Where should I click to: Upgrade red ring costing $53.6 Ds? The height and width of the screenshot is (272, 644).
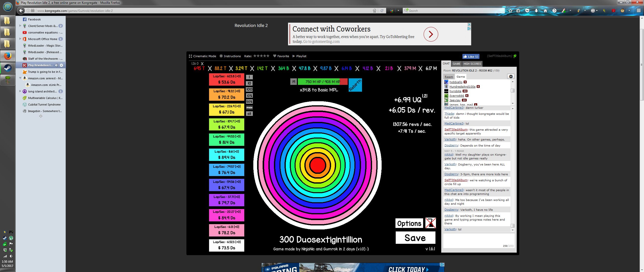coord(227,80)
